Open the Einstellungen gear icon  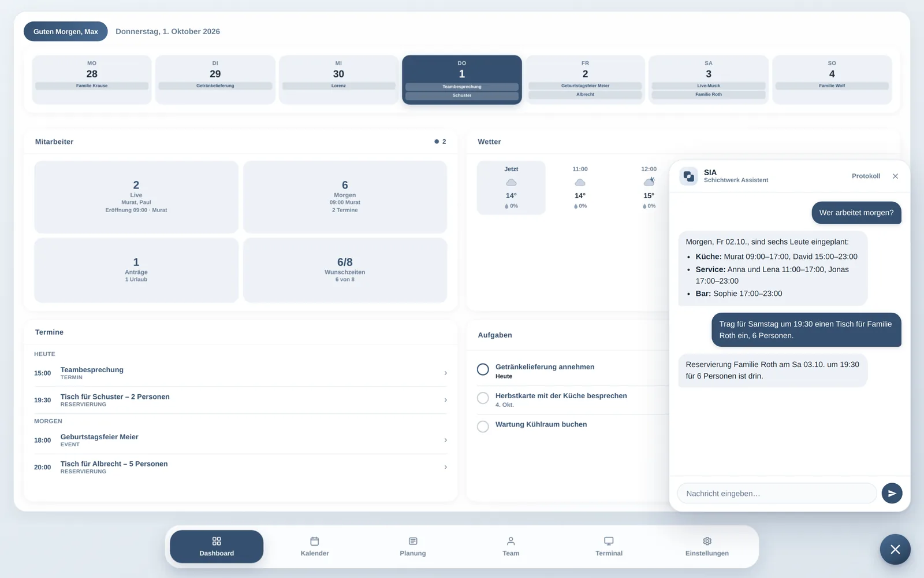(707, 541)
